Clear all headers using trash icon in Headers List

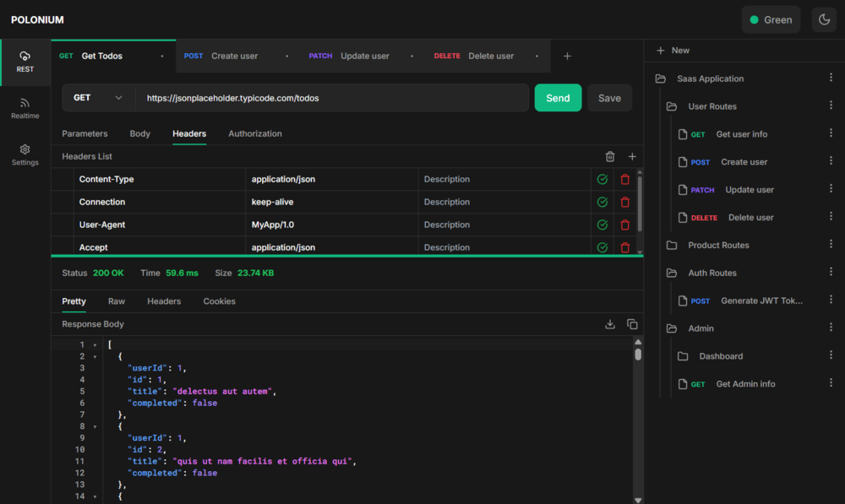pos(610,157)
